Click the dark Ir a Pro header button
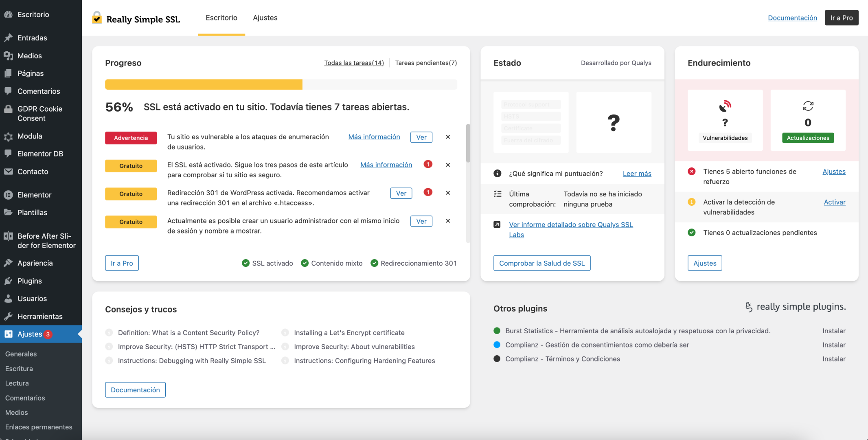Image resolution: width=868 pixels, height=440 pixels. tap(842, 18)
